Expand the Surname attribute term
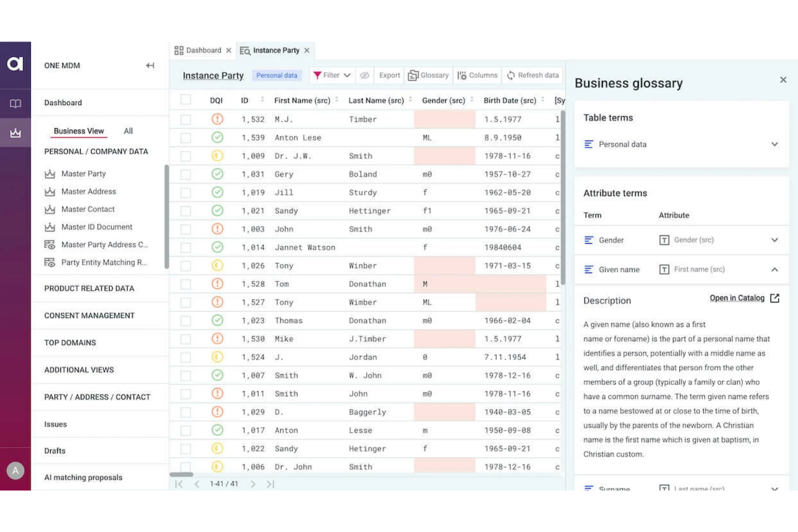Viewport: 798px width, 532px height. (x=774, y=489)
